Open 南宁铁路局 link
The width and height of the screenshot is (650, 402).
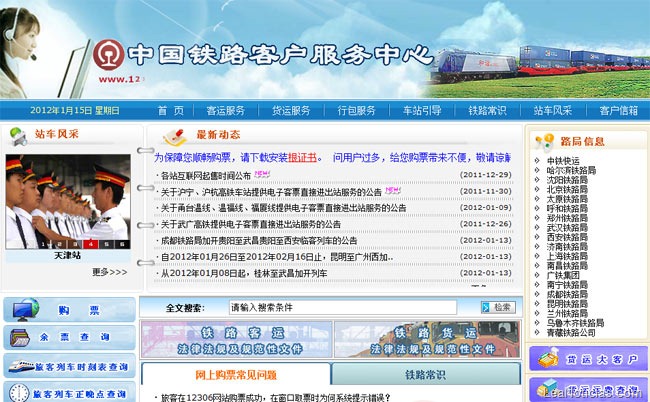tap(567, 284)
